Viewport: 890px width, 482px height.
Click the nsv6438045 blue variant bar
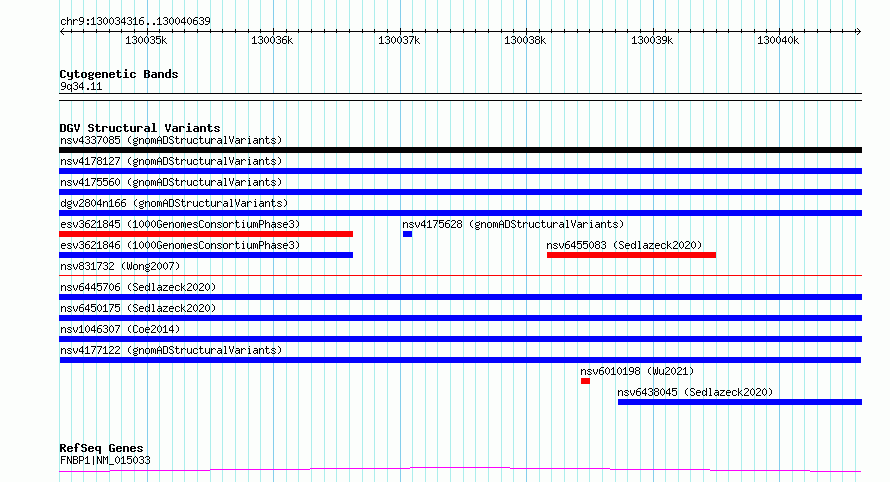point(740,402)
